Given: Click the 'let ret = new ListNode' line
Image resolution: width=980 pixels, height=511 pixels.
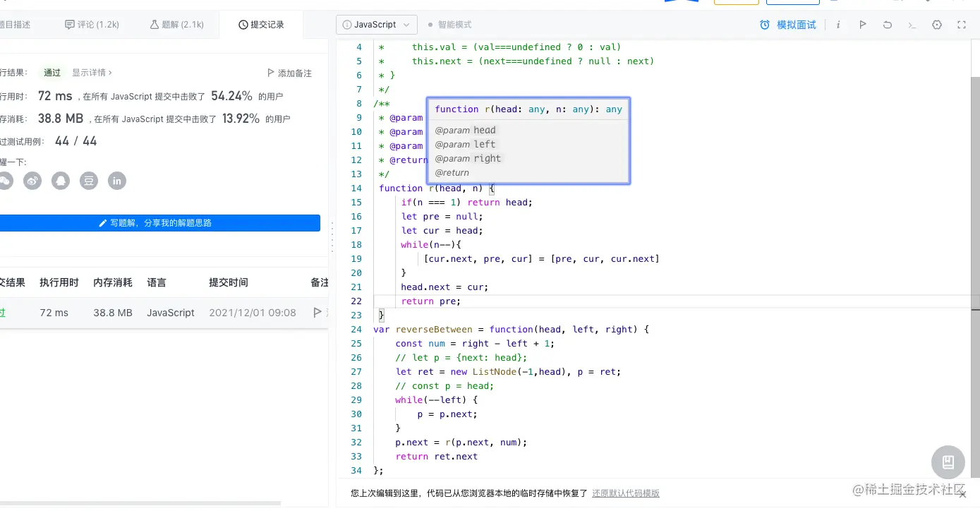Looking at the screenshot, I should click(x=509, y=372).
